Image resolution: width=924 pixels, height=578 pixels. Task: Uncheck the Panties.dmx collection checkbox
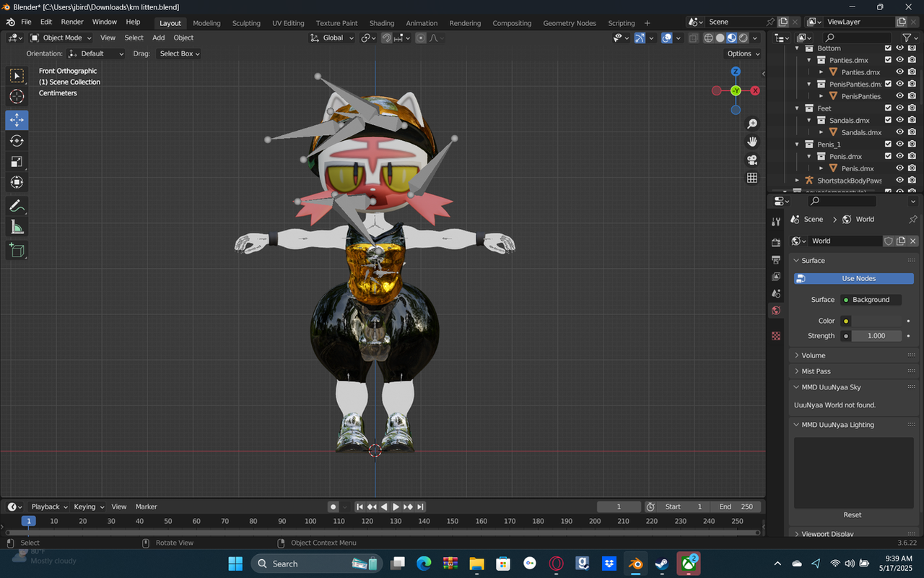point(889,60)
